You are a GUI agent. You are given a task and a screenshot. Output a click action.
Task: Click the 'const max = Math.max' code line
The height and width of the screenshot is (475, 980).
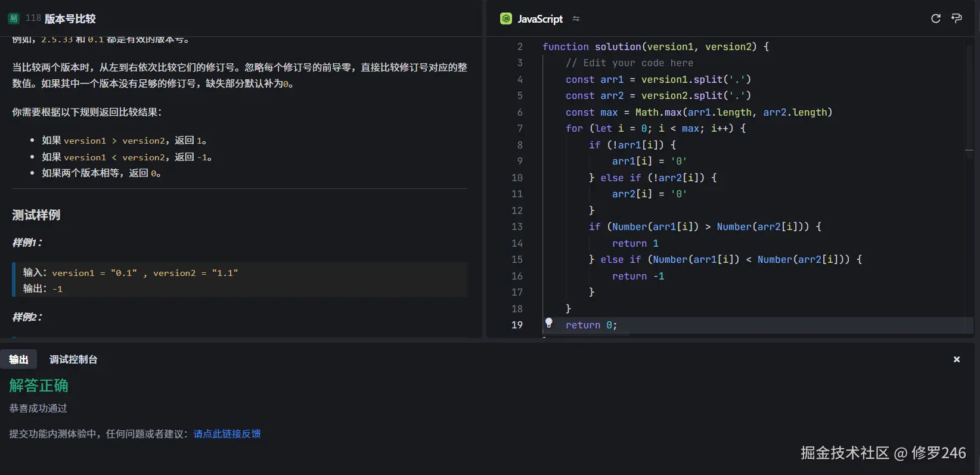point(699,112)
